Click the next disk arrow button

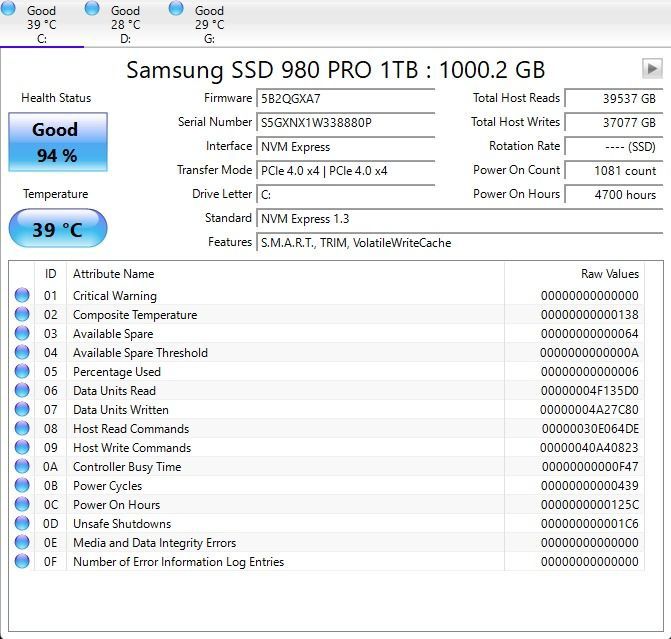click(x=652, y=68)
